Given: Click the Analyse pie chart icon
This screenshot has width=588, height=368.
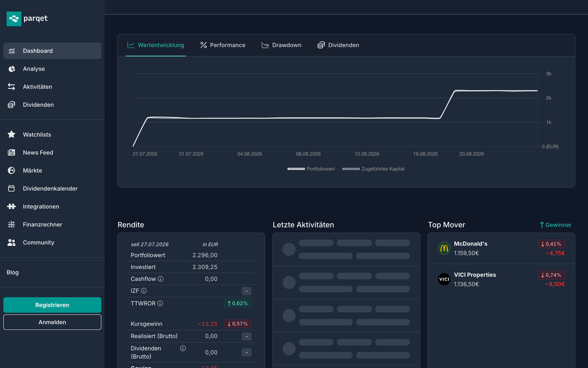Looking at the screenshot, I should pos(12,69).
